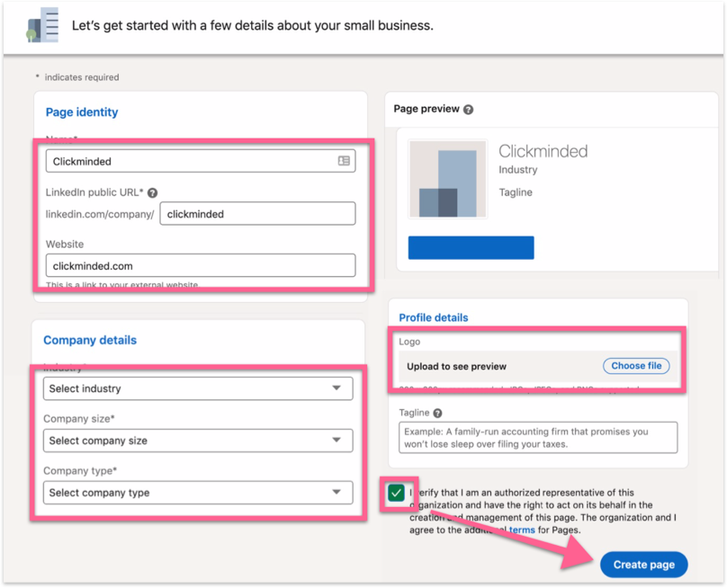727x588 pixels.
Task: Click the Logo label in Profile details
Action: coord(409,342)
